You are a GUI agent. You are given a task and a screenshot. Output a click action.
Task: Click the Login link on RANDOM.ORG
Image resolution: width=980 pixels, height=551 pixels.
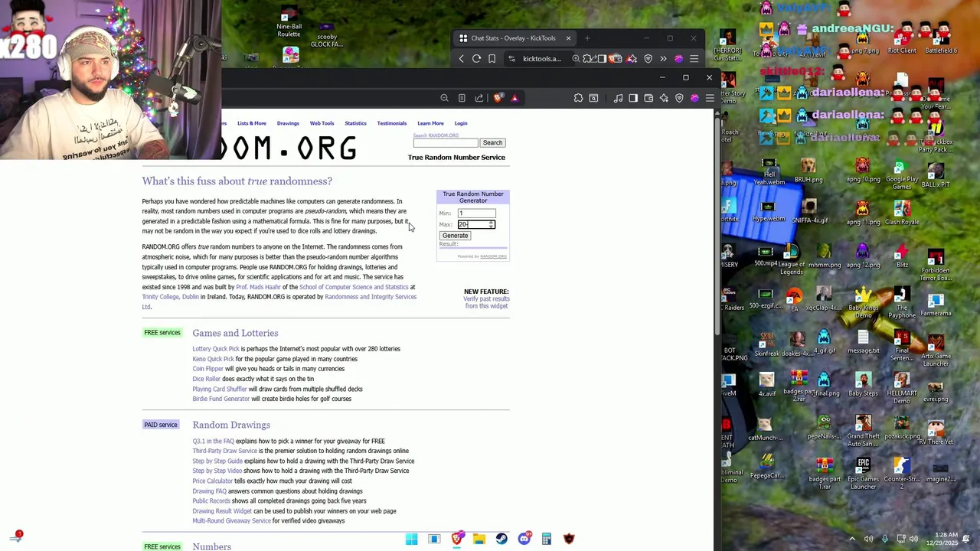pos(461,123)
